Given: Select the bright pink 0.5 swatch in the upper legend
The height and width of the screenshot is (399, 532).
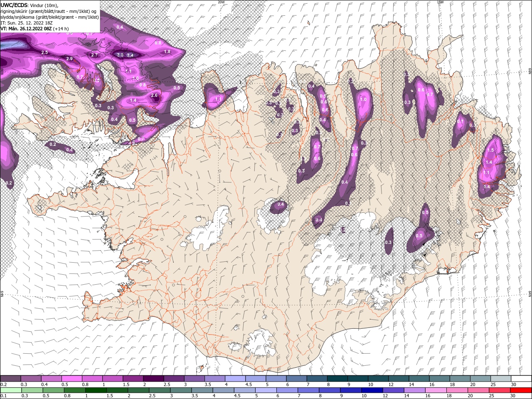Looking at the screenshot, I should tap(71, 379).
